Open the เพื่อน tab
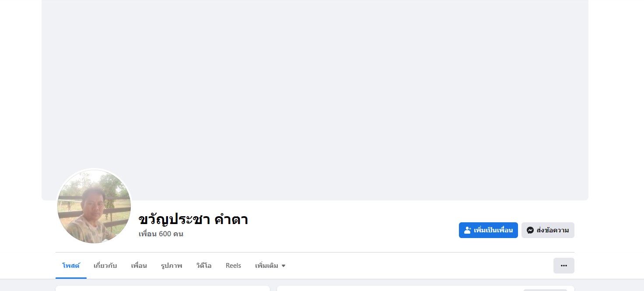The height and width of the screenshot is (291, 644). (x=139, y=266)
